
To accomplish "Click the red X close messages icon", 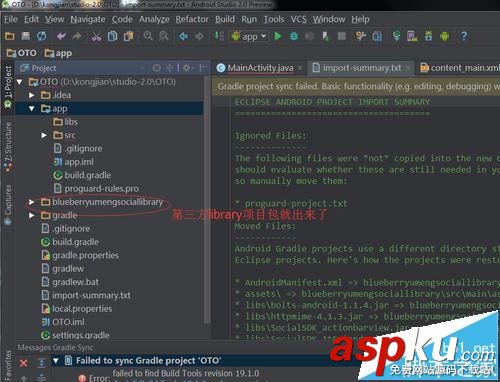I will pyautogui.click(x=23, y=363).
